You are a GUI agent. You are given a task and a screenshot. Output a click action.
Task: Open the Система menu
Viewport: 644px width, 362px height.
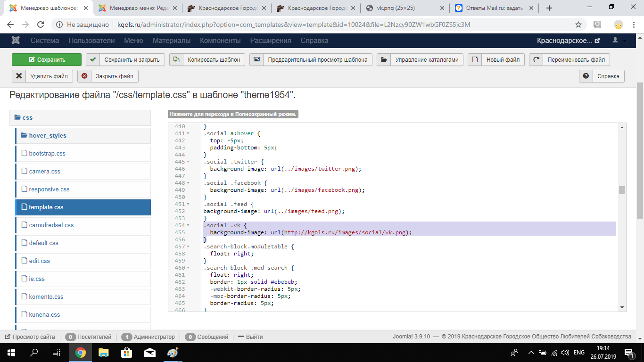[x=45, y=41]
